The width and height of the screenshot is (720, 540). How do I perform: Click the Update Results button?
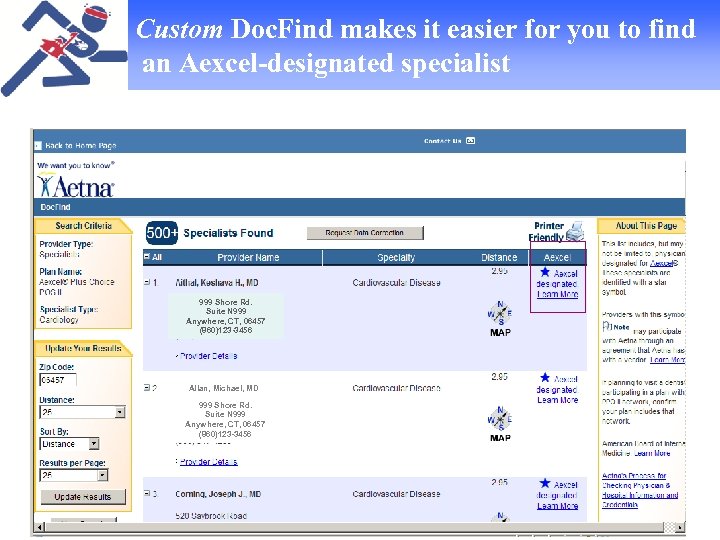click(x=83, y=497)
